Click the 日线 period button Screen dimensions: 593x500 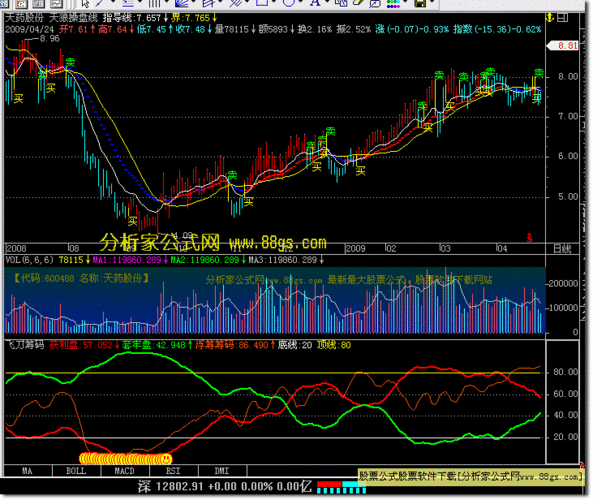pyautogui.click(x=562, y=249)
